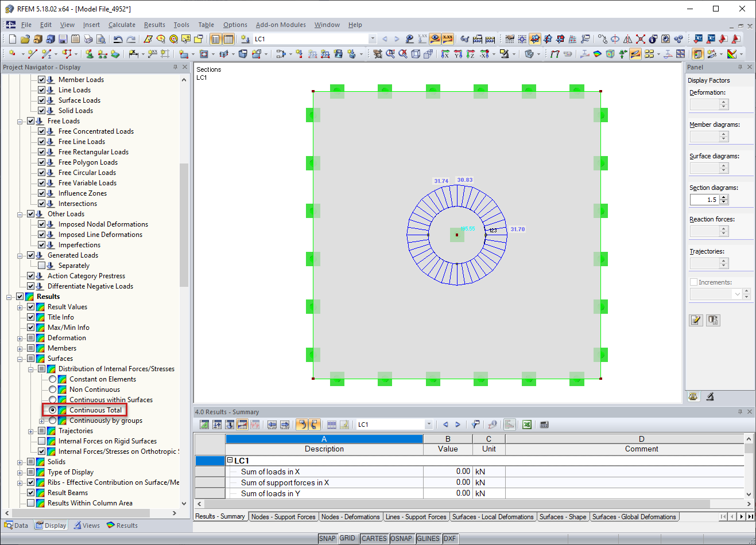Toggle the GLINES status bar button
This screenshot has width=756, height=545.
(x=428, y=539)
